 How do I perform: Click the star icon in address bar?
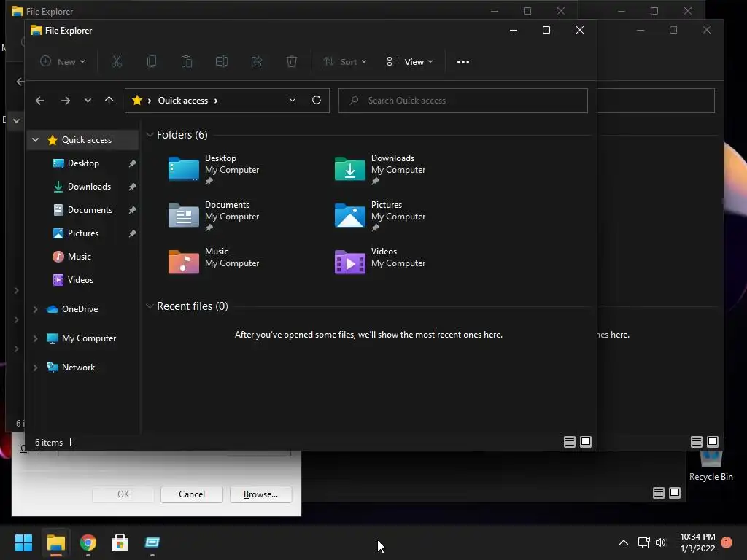(x=137, y=100)
